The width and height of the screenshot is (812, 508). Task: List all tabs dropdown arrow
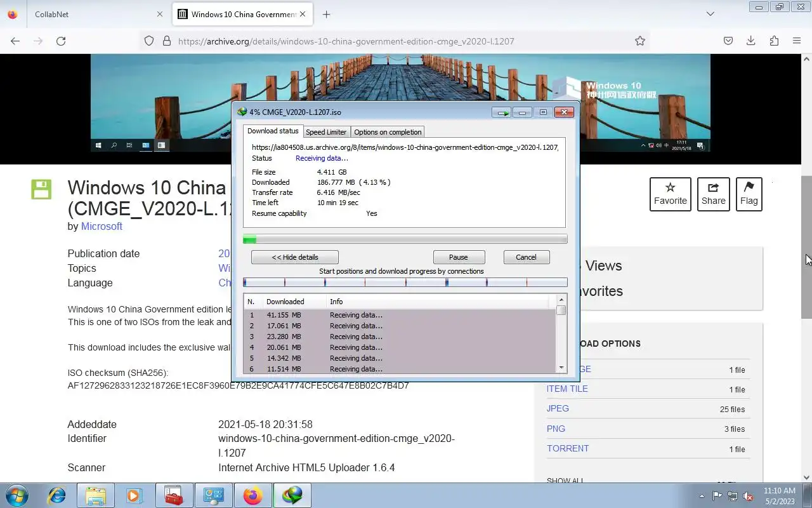pyautogui.click(x=710, y=14)
